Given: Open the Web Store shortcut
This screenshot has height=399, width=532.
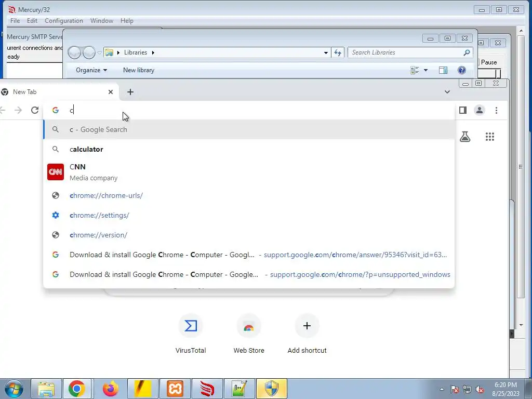Looking at the screenshot, I should (x=249, y=334).
